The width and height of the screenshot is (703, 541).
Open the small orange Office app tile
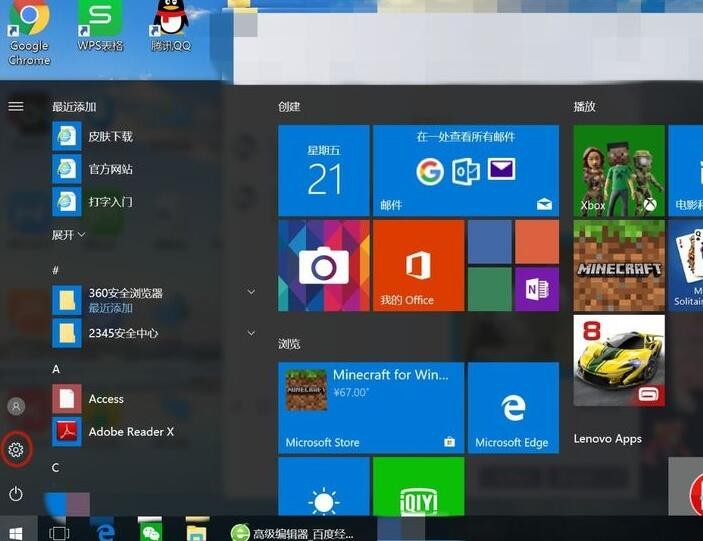537,242
